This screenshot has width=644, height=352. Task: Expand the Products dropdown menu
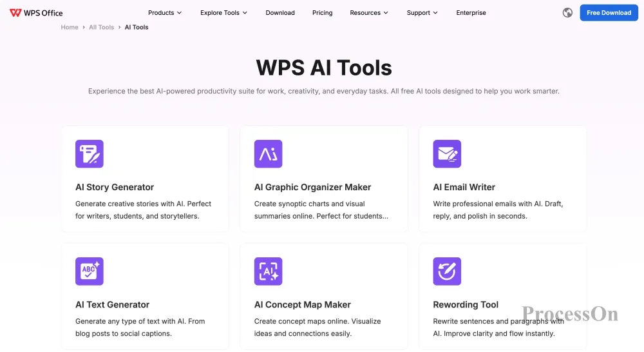[165, 13]
